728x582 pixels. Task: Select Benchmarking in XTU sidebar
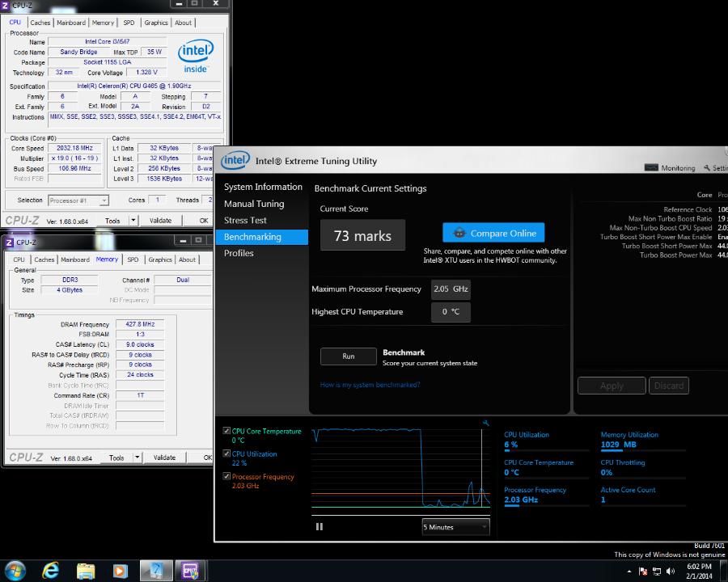coord(262,237)
